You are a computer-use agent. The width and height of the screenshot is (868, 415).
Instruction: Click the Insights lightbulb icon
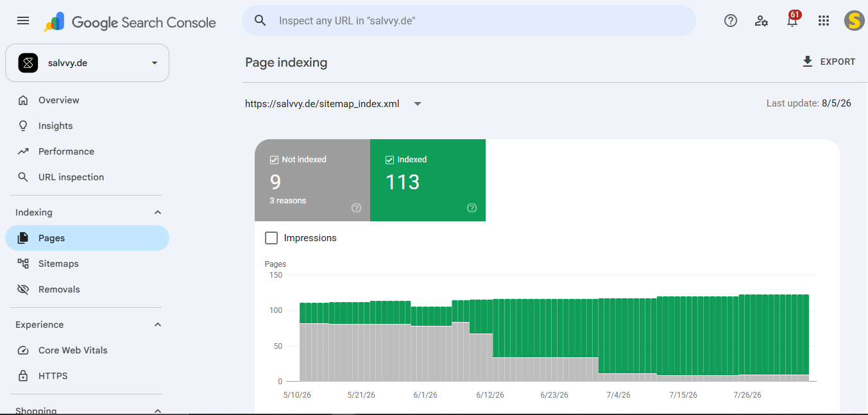click(23, 126)
